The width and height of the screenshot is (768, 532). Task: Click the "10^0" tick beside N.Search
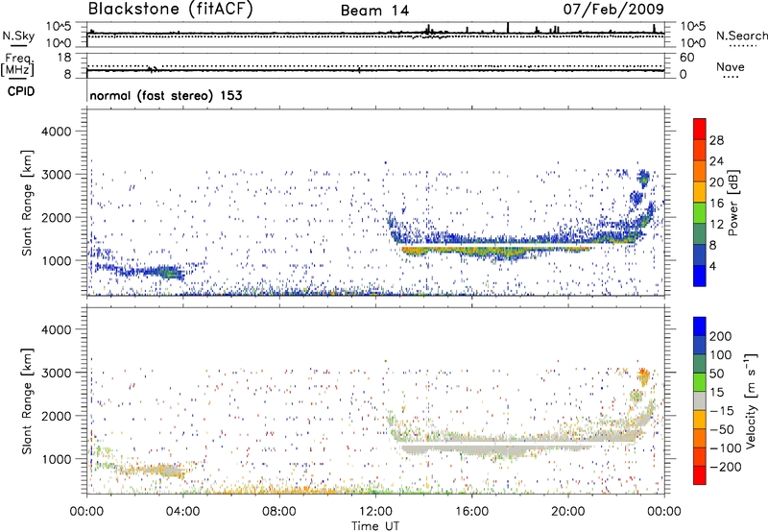tap(693, 43)
